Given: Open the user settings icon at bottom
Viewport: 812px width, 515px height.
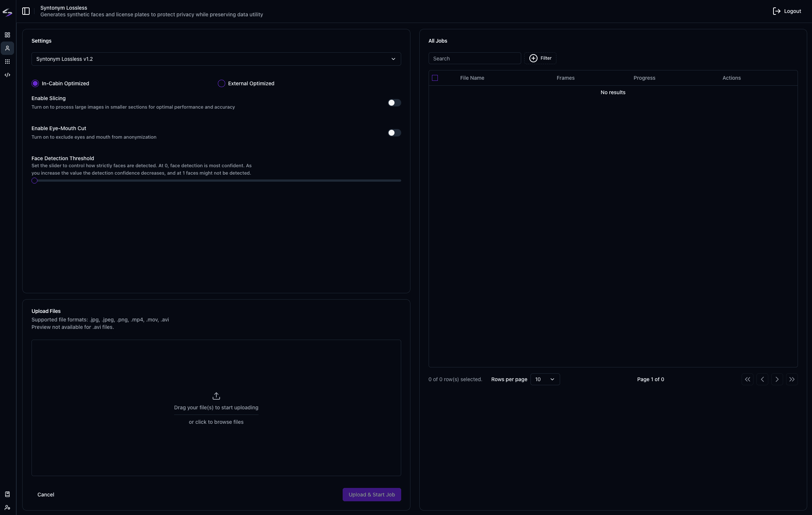Looking at the screenshot, I should click(x=7, y=508).
